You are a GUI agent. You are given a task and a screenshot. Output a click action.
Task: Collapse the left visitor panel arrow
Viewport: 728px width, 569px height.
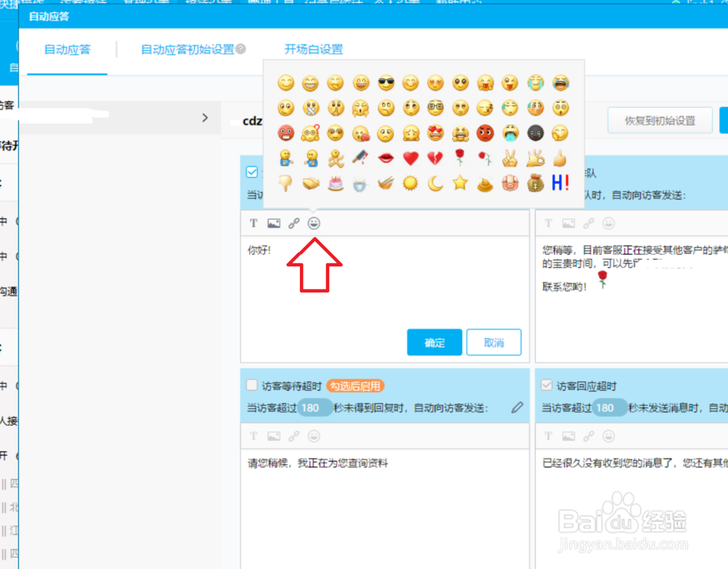(x=205, y=117)
